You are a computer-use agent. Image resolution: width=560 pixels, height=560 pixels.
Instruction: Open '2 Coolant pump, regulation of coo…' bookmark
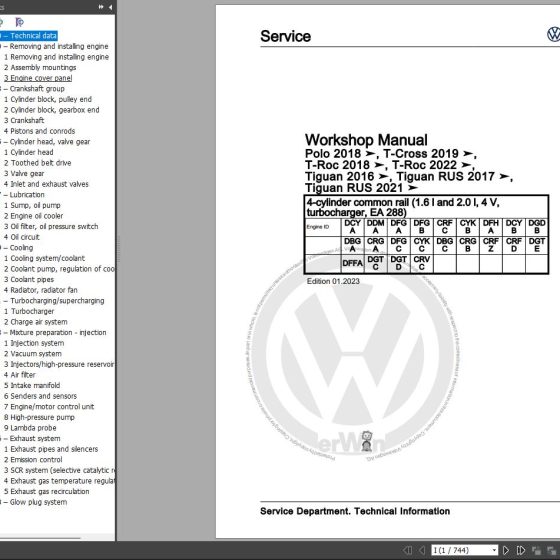coord(59,269)
